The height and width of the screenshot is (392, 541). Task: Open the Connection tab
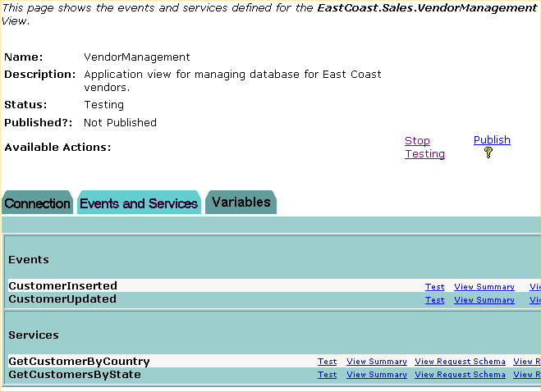pyautogui.click(x=37, y=203)
